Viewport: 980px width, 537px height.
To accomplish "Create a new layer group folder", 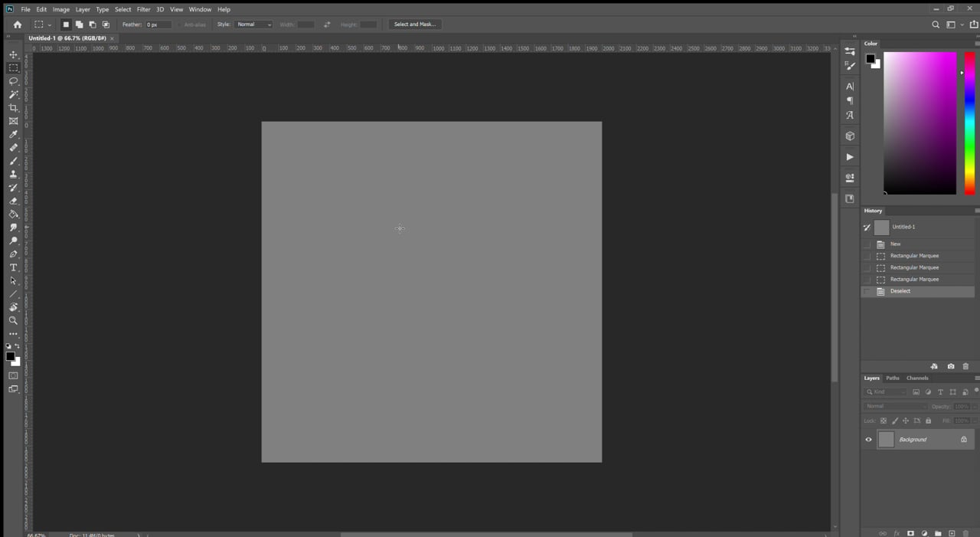I will coord(938,533).
